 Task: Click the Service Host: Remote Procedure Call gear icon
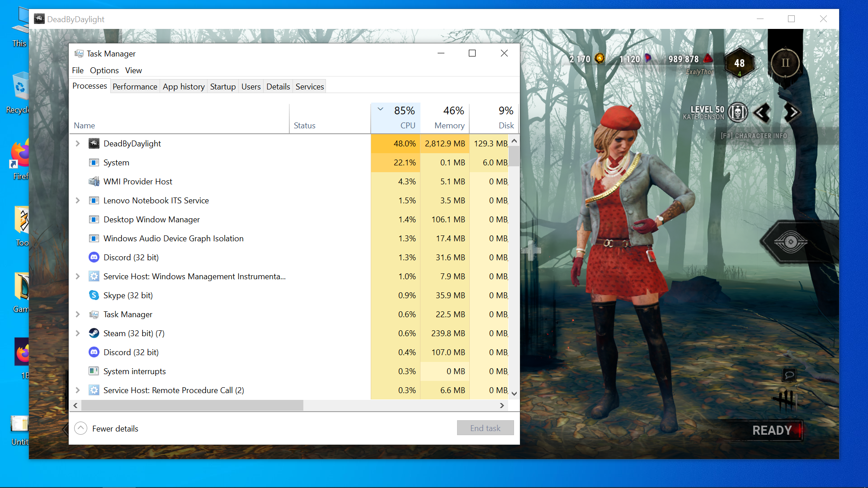click(x=94, y=390)
